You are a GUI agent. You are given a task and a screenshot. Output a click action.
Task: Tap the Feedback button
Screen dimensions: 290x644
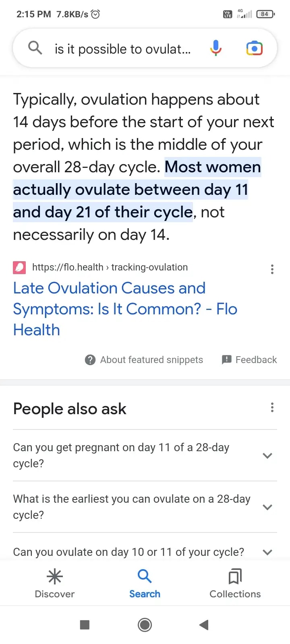(250, 360)
